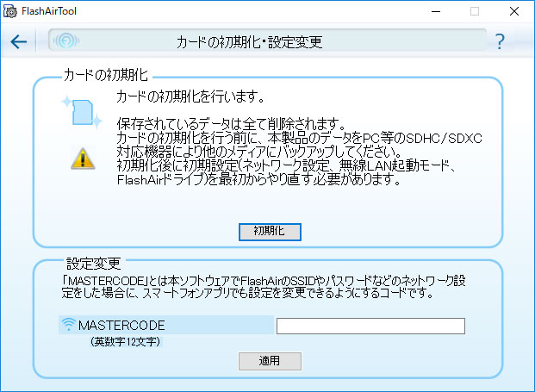This screenshot has width=535, height=392.
Task: Click the 初期化 button
Action: [x=270, y=232]
